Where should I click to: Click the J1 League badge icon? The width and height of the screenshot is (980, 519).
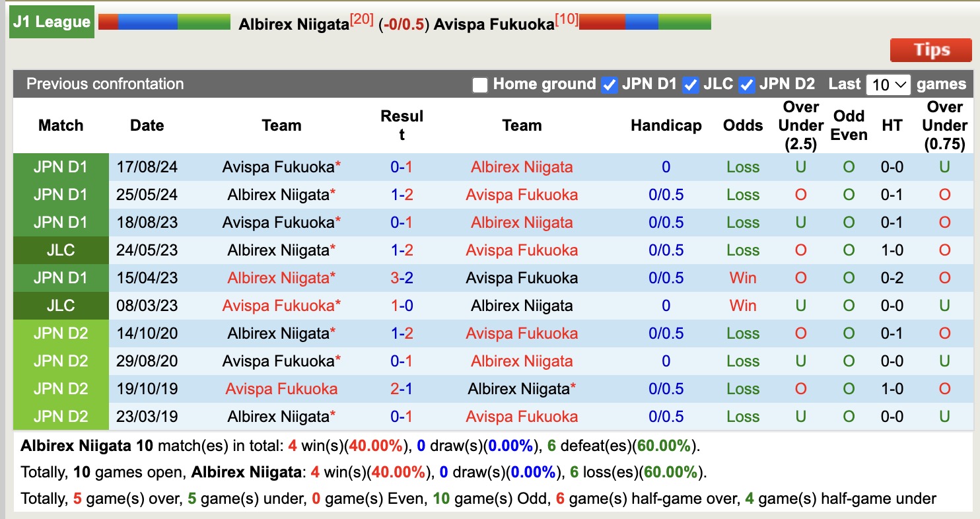coord(52,21)
